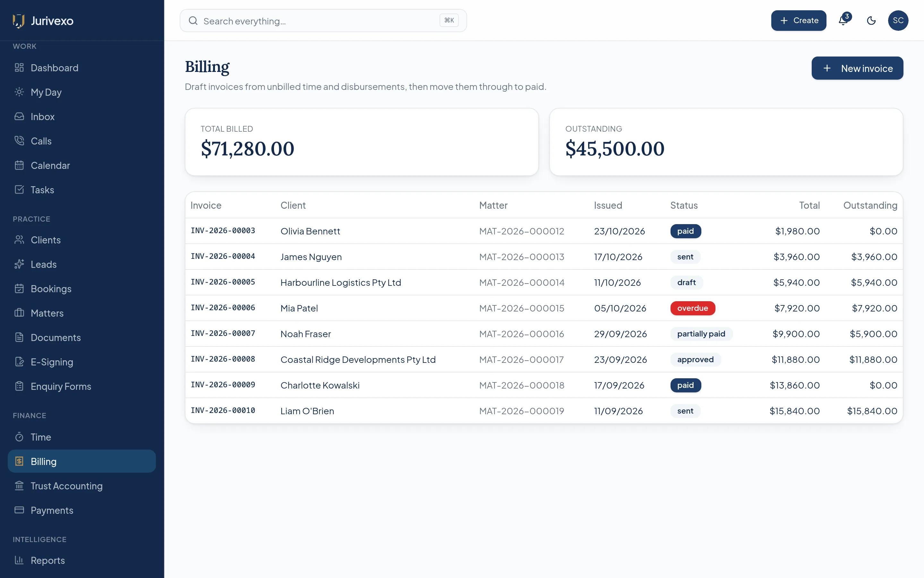
Task: Click Harbourline Logistics Pty Ltd row
Action: tap(544, 283)
